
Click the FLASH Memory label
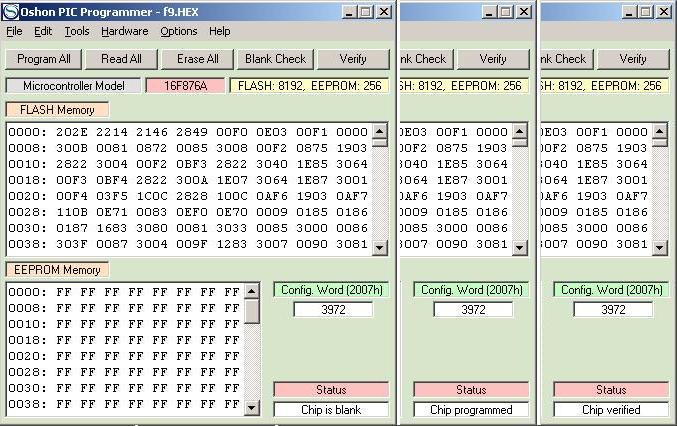(57, 110)
